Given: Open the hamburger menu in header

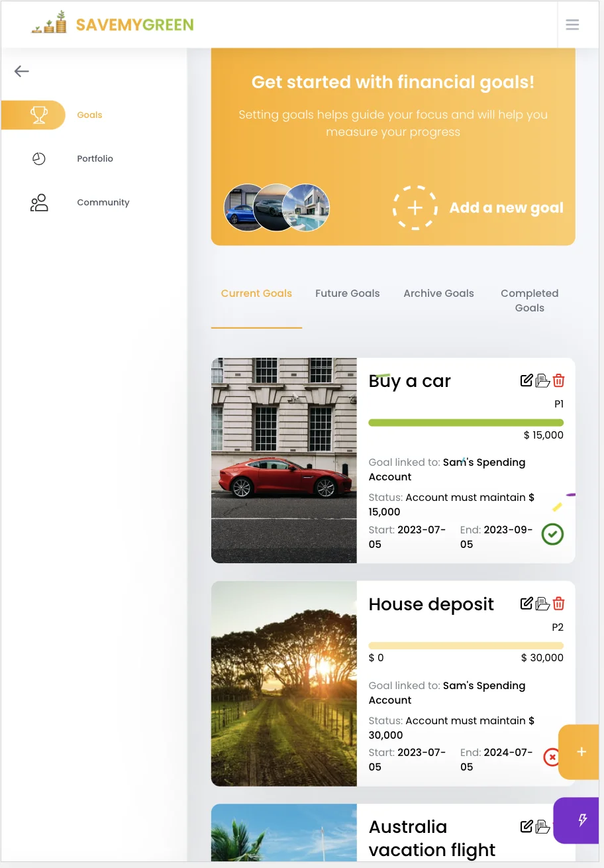Looking at the screenshot, I should 572,25.
